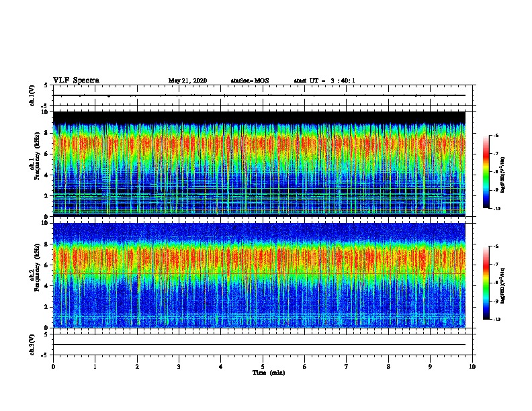Click the ch.1 spectrogram panel
The width and height of the screenshot is (532, 411).
point(259,164)
